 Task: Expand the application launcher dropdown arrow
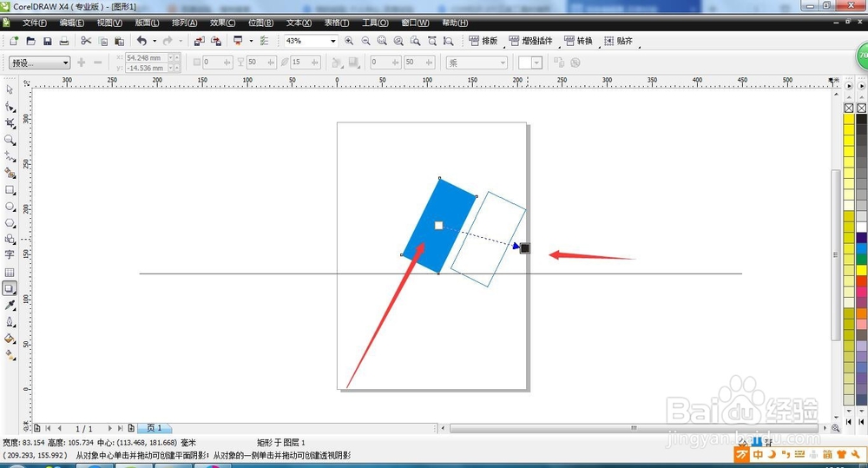(x=251, y=41)
